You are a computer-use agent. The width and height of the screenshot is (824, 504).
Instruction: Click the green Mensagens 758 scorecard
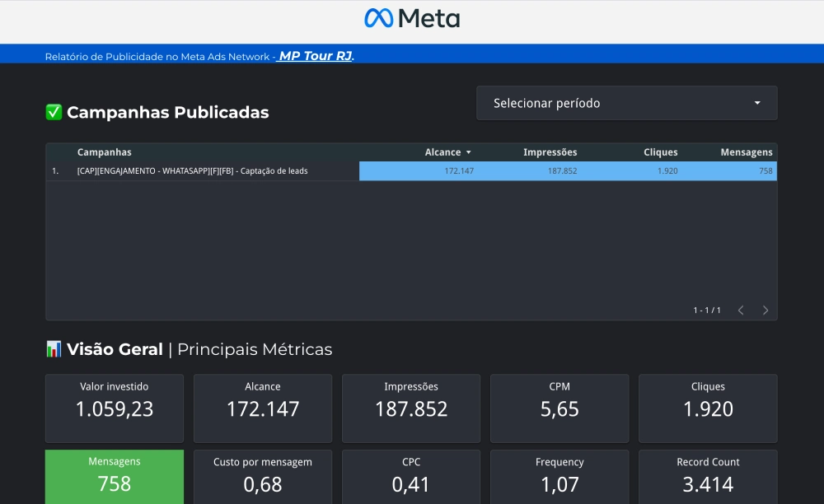tap(115, 476)
